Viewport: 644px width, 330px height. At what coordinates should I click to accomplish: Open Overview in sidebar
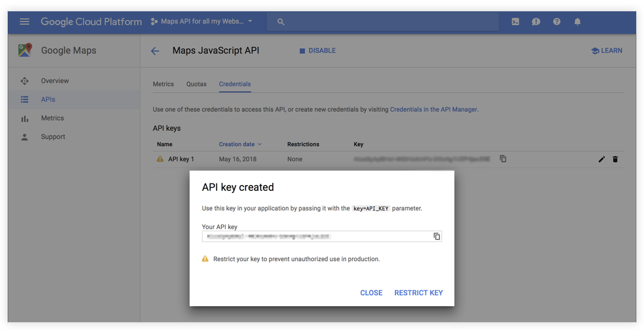coord(55,81)
